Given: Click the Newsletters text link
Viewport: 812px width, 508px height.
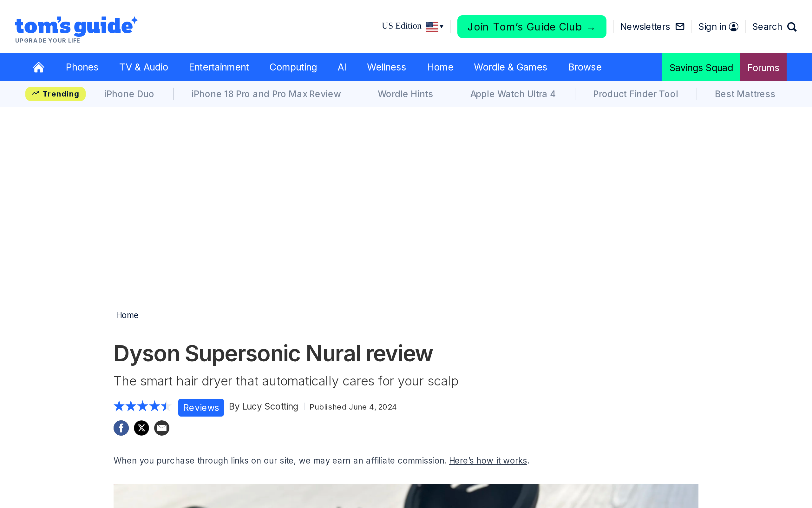Looking at the screenshot, I should tap(645, 27).
